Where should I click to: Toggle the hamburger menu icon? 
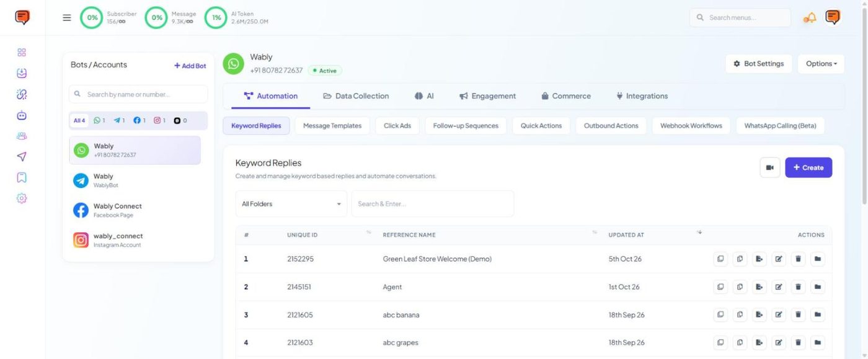click(x=67, y=17)
